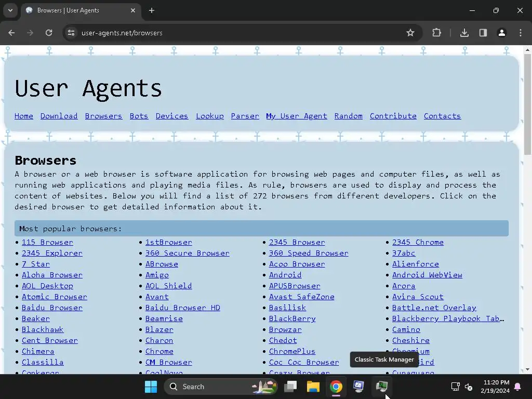532x399 pixels.
Task: Go to My User Agent page
Action: pyautogui.click(x=297, y=116)
